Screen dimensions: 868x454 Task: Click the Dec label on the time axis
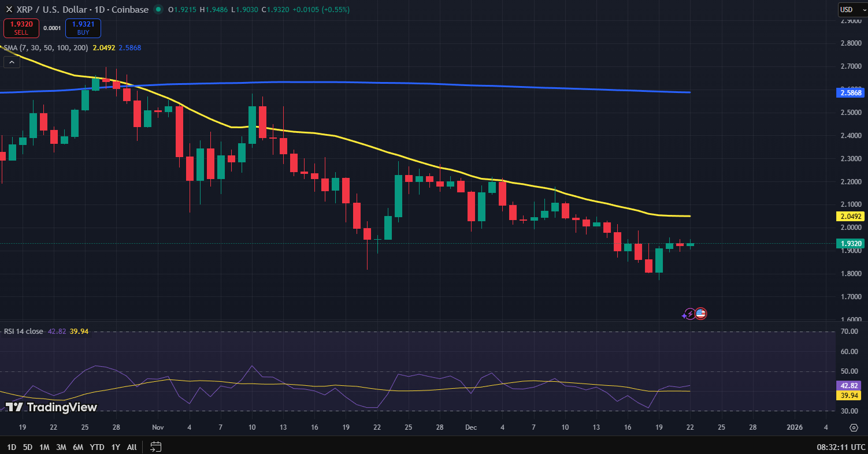[472, 427]
